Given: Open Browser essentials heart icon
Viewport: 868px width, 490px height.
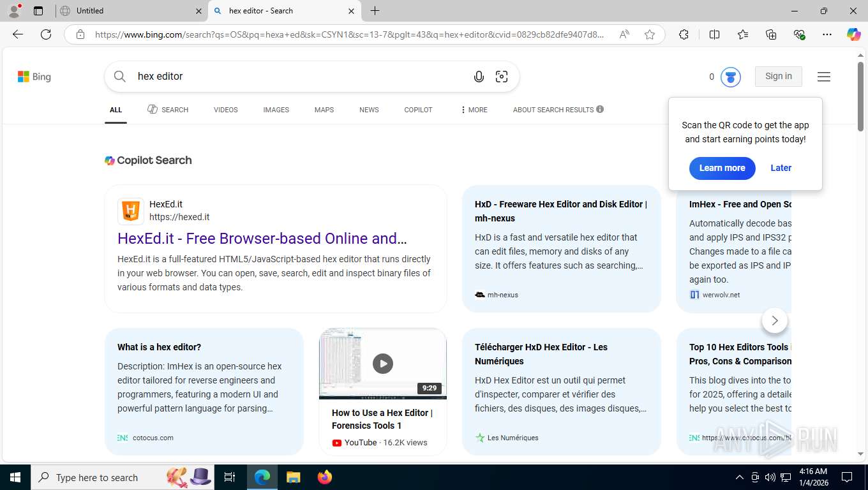Looking at the screenshot, I should (x=799, y=34).
